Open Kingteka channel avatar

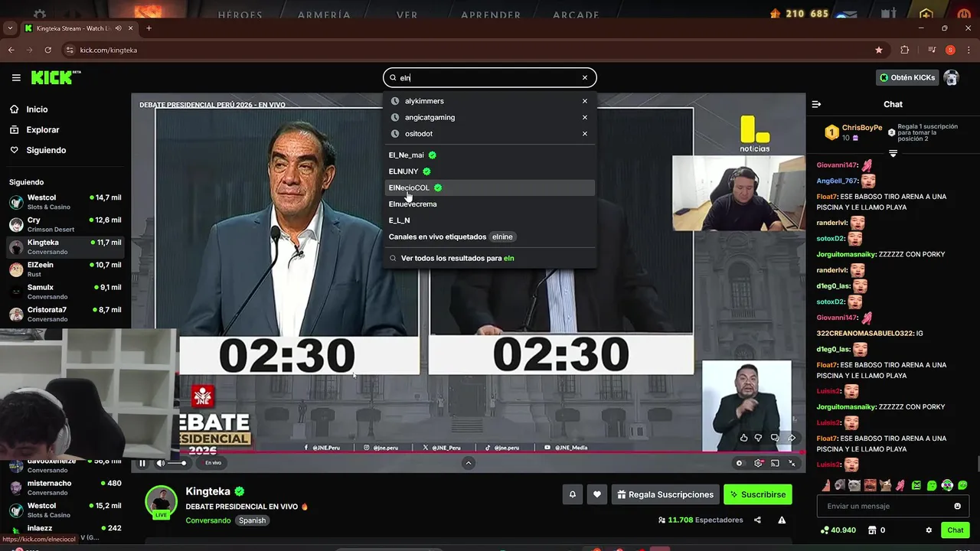(161, 502)
